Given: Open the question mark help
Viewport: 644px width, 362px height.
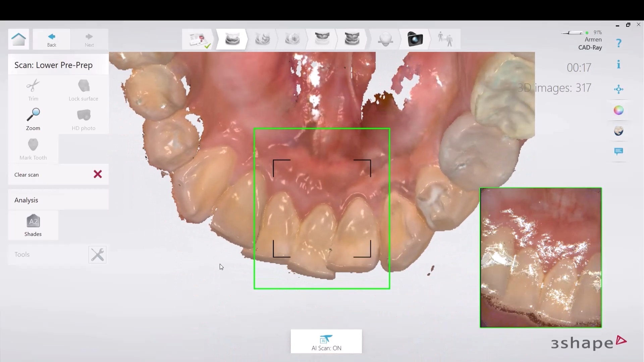Looking at the screenshot, I should [x=619, y=43].
